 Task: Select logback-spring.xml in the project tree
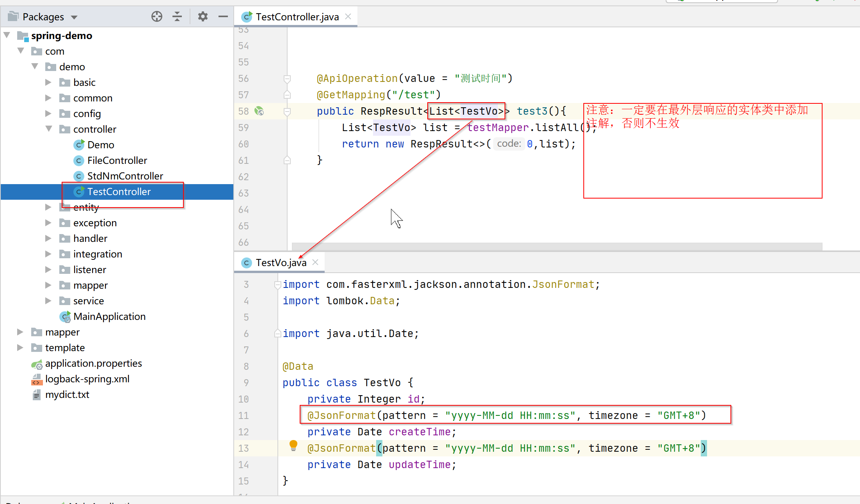tap(87, 379)
